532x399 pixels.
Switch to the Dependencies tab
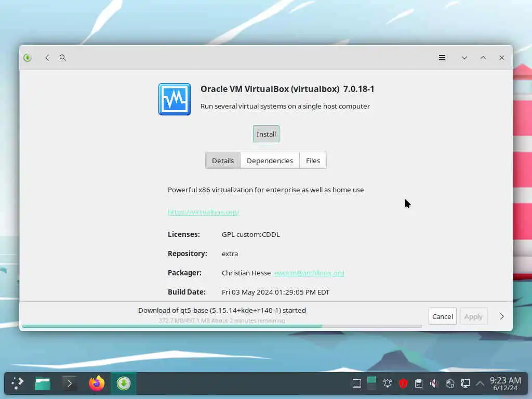[270, 161]
